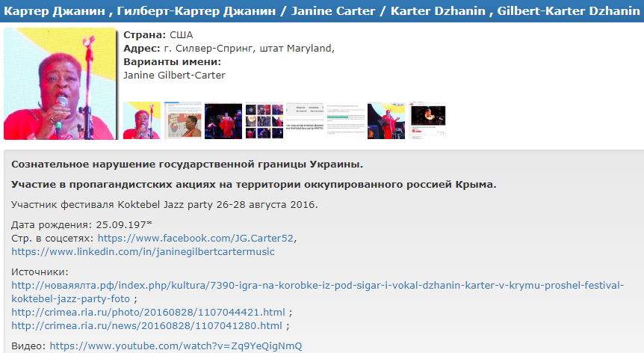Open seventh thumbnail of singer in red dress
Screen dimensions: 644x353
[386, 120]
